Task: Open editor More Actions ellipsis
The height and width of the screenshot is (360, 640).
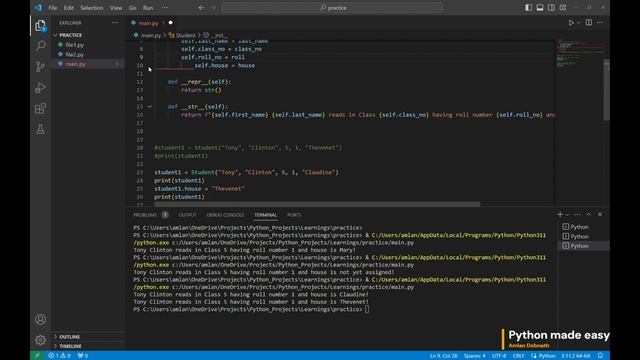Action: pyautogui.click(x=600, y=23)
